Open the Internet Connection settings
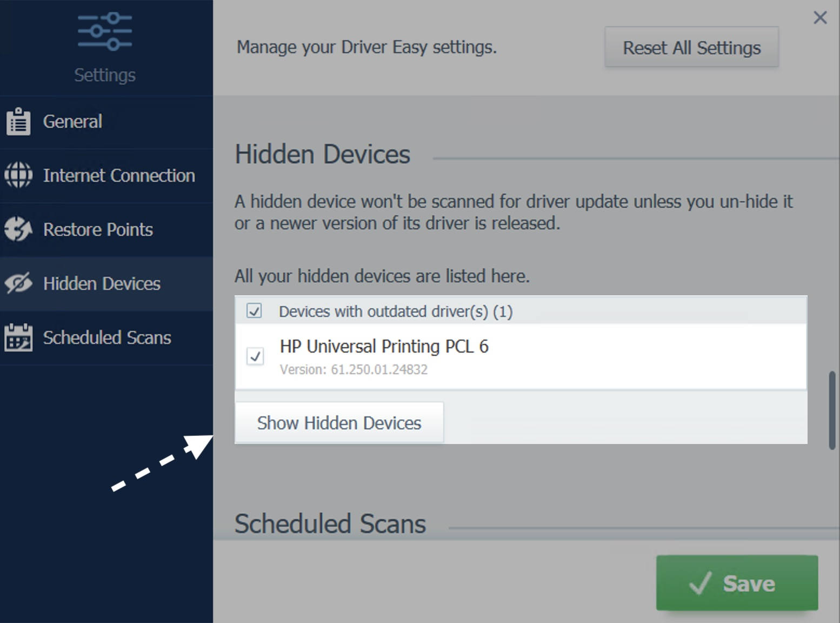840x623 pixels. 119,175
